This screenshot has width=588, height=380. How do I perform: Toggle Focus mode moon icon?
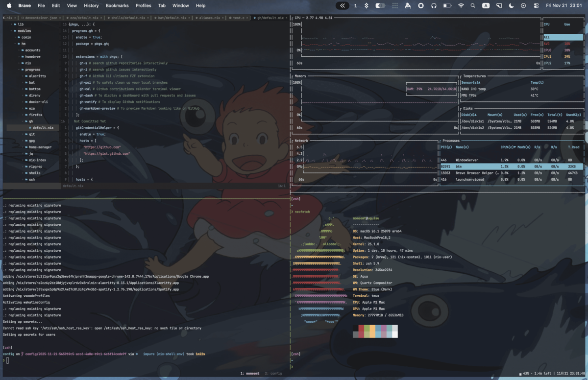512,5
